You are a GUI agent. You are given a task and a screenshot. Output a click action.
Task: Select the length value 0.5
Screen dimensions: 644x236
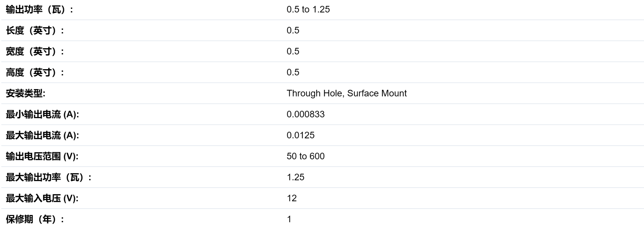click(293, 30)
